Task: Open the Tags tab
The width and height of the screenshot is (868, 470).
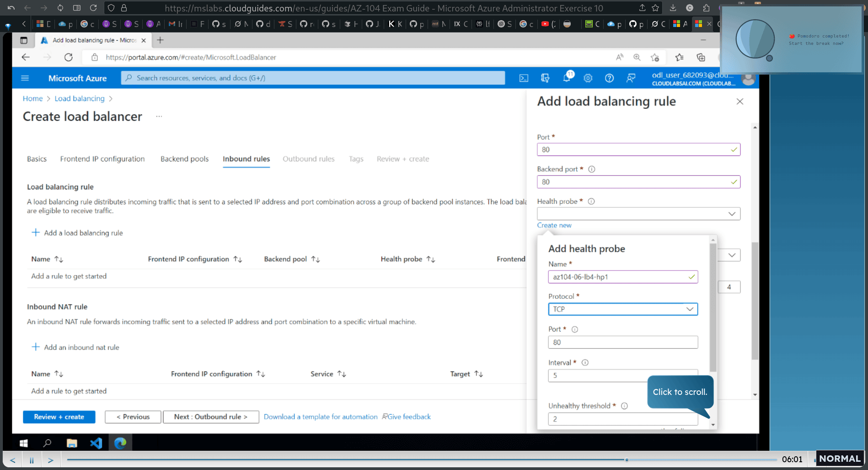Action: (356, 159)
